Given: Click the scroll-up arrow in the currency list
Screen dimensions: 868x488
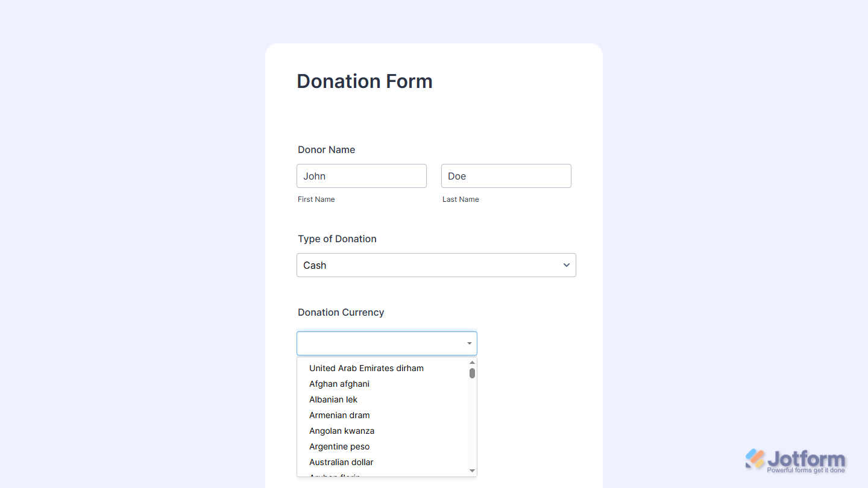Looking at the screenshot, I should (x=472, y=361).
